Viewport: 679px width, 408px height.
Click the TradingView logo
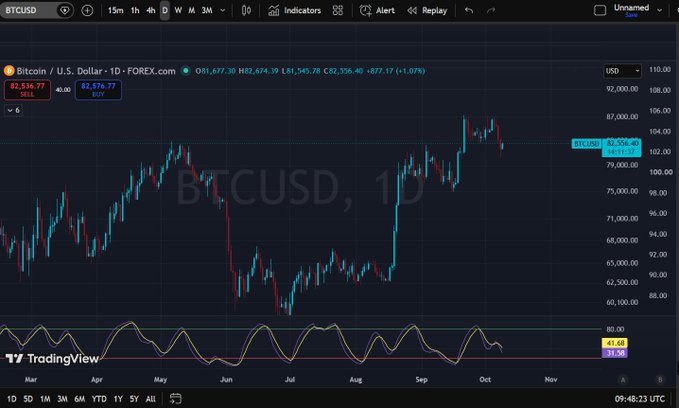[x=52, y=359]
